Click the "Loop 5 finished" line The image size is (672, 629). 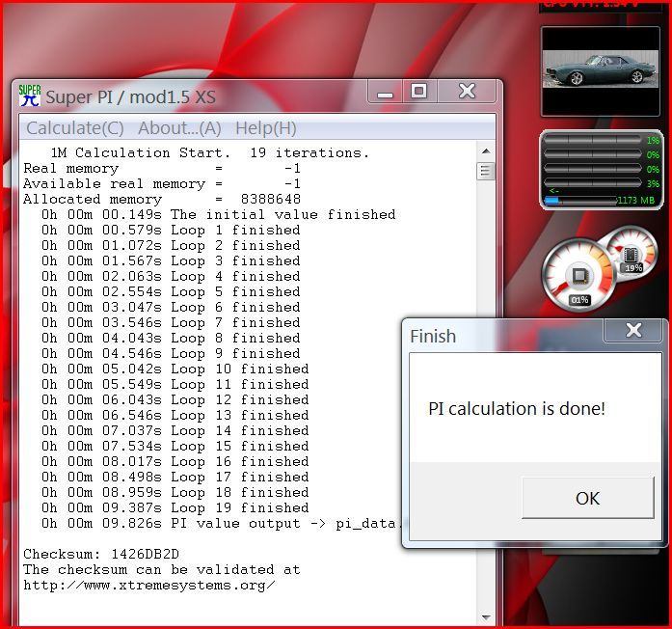pyautogui.click(x=171, y=291)
